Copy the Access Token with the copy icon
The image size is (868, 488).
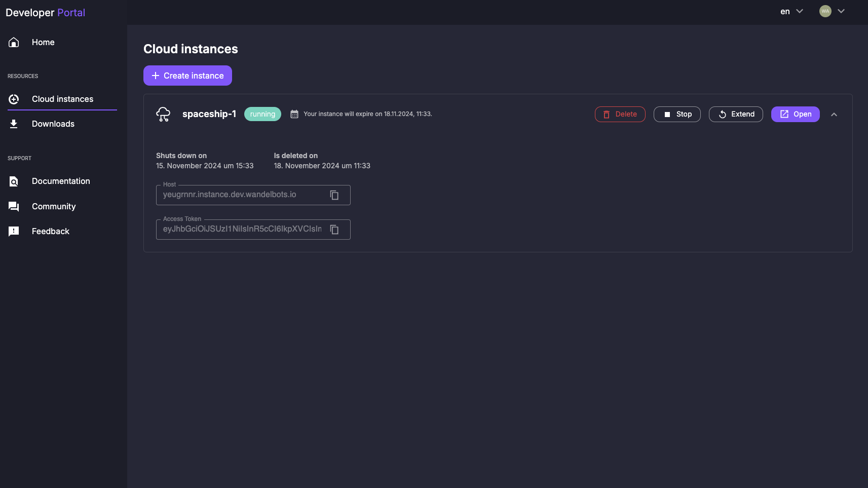tap(334, 229)
